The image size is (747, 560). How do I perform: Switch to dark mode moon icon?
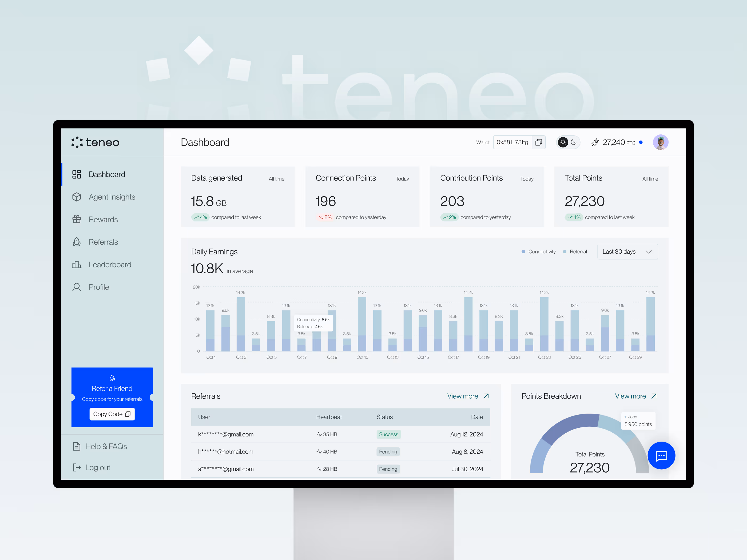point(574,142)
